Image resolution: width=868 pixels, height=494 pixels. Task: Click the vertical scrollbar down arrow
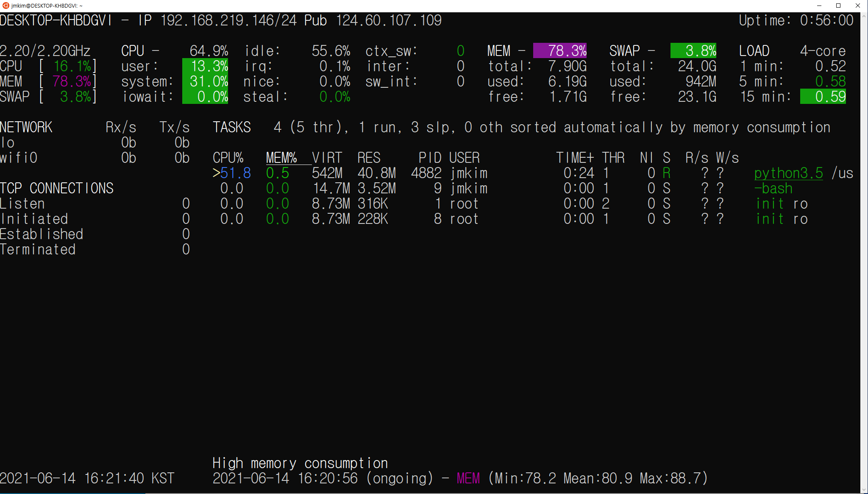864,490
